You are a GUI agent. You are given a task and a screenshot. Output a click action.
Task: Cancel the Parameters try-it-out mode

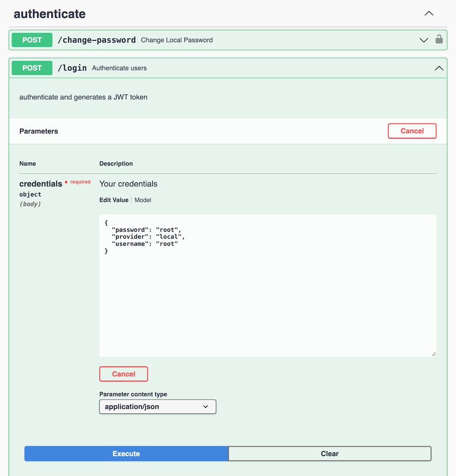(412, 131)
